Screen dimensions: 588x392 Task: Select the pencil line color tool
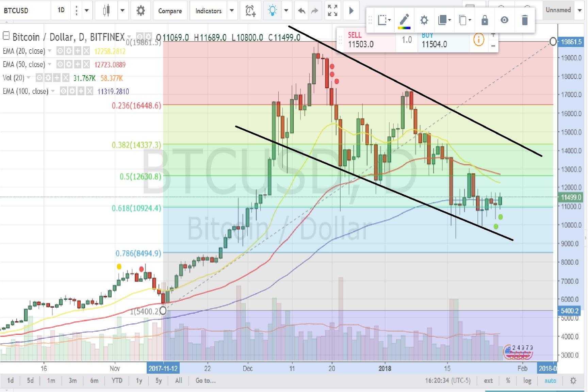pyautogui.click(x=404, y=20)
